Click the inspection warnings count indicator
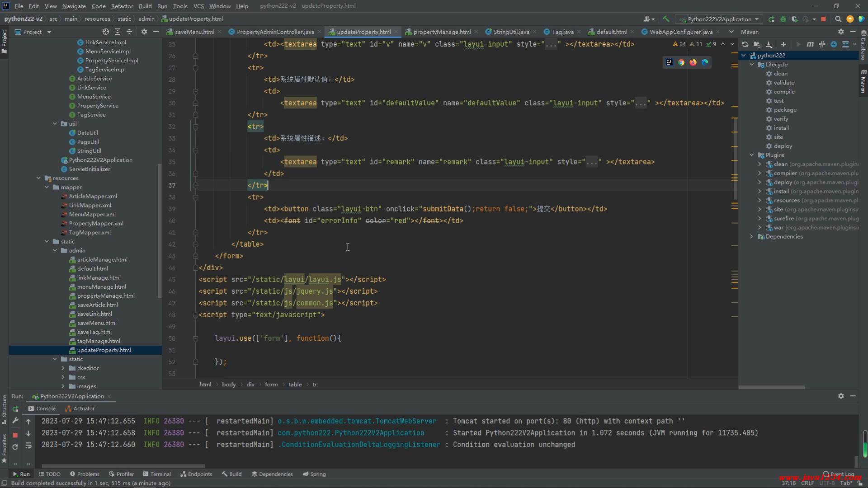 click(694, 44)
